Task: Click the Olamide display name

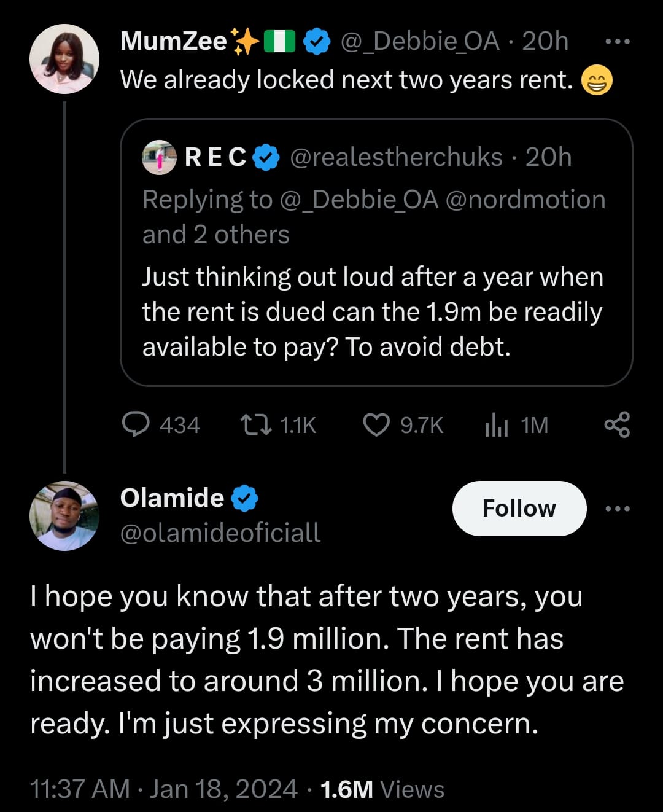Action: 172,498
